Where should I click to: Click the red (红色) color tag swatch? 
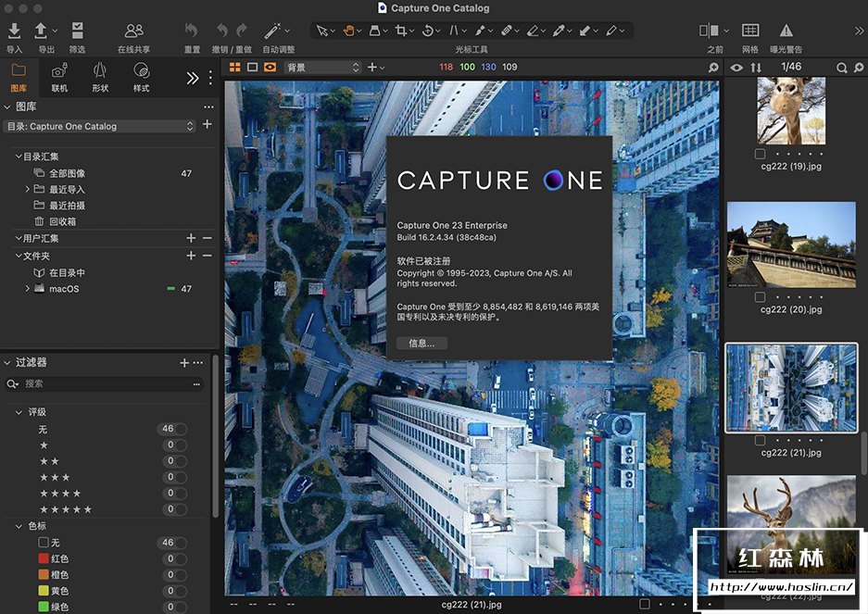[44, 558]
